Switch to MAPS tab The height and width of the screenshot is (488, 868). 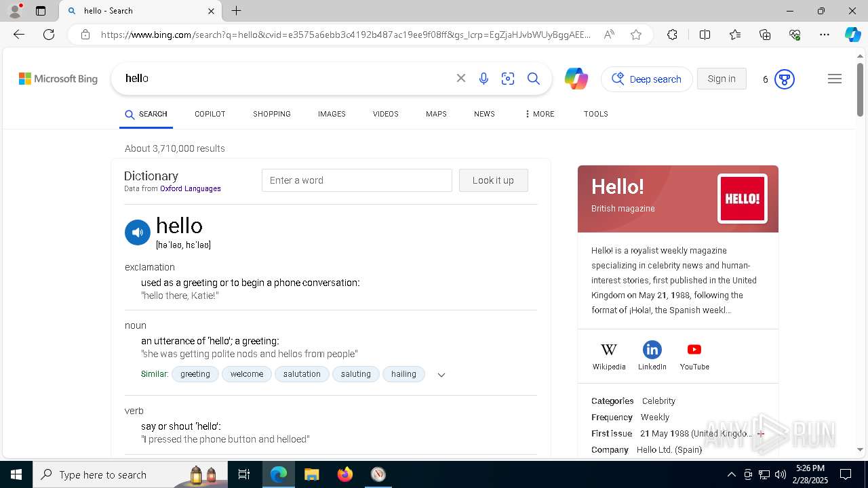(x=436, y=114)
